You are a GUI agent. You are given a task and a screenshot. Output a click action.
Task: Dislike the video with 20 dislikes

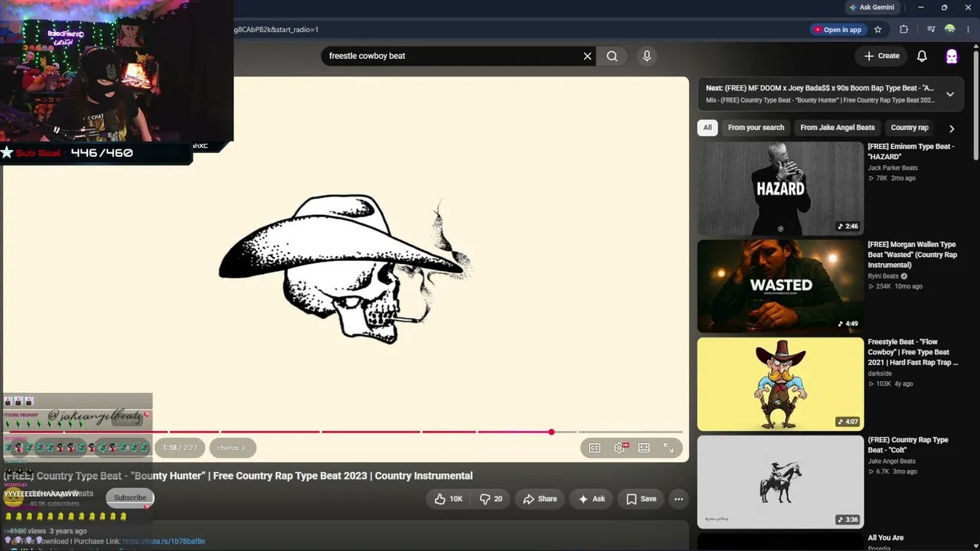(x=491, y=499)
